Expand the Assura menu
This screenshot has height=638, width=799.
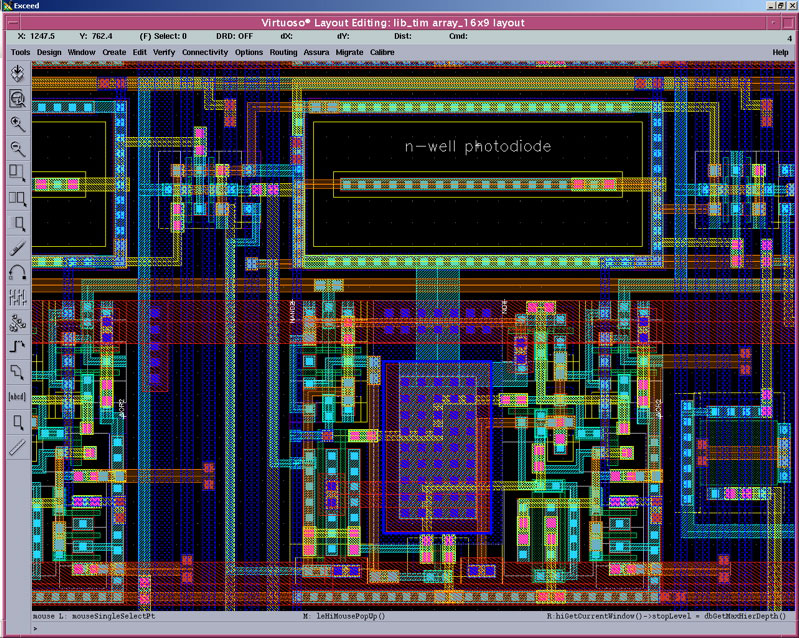pyautogui.click(x=316, y=52)
